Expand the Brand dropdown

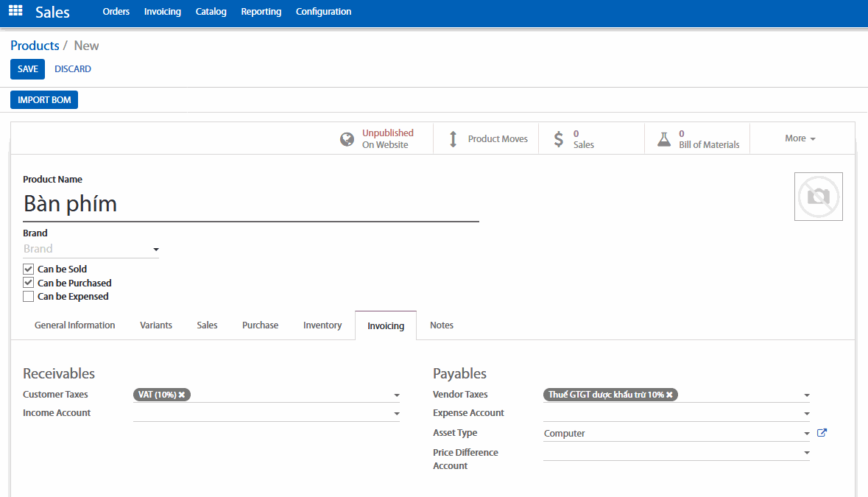pyautogui.click(x=155, y=250)
